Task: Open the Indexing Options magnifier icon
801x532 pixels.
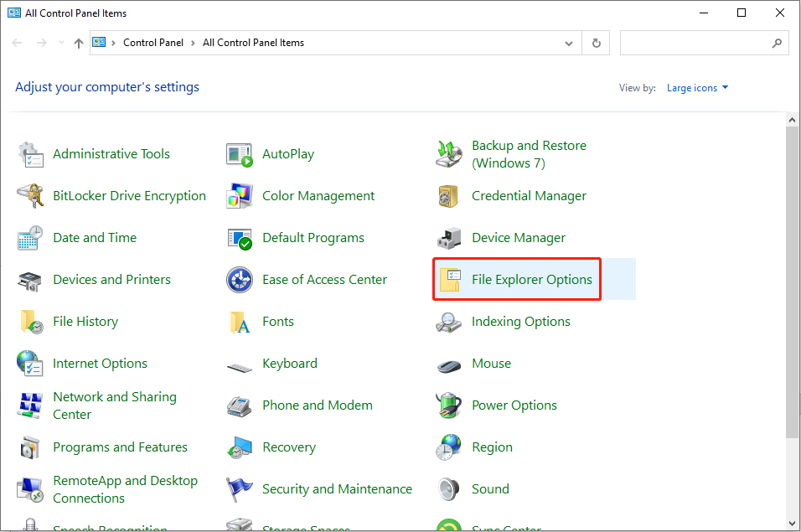Action: (x=449, y=322)
